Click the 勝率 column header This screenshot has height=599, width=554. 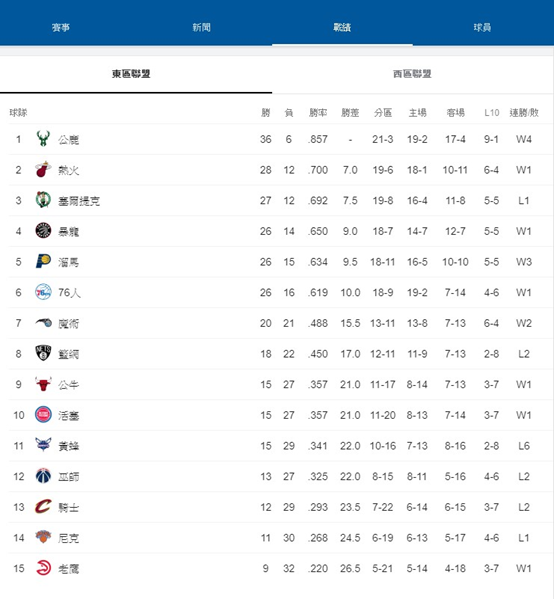click(318, 112)
